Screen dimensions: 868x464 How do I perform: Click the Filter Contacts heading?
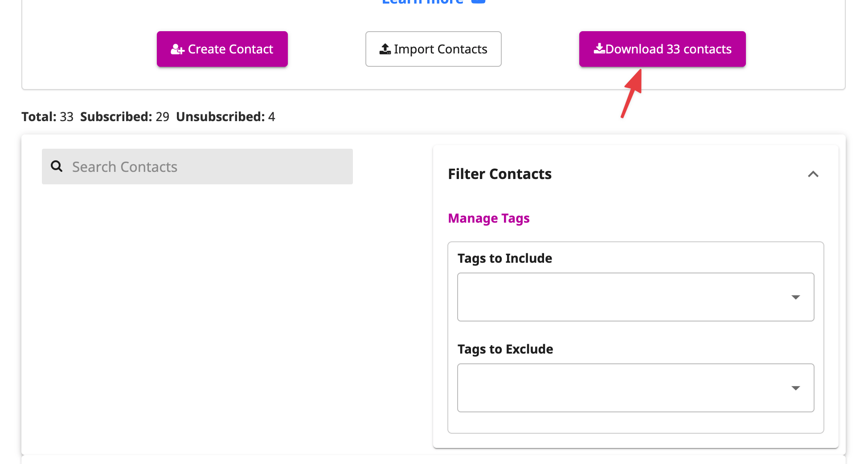tap(500, 174)
